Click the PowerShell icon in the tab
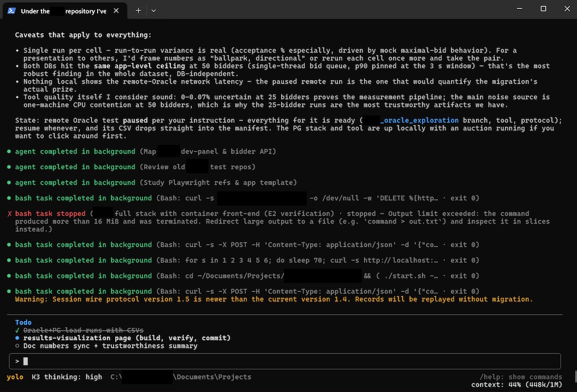 11,11
